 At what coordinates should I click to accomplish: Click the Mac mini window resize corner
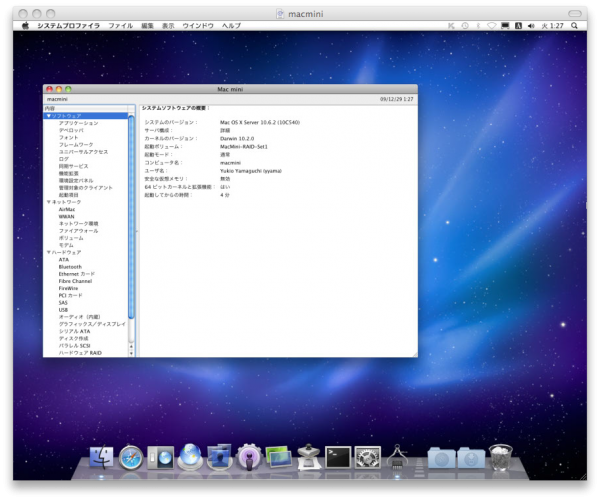[415, 355]
